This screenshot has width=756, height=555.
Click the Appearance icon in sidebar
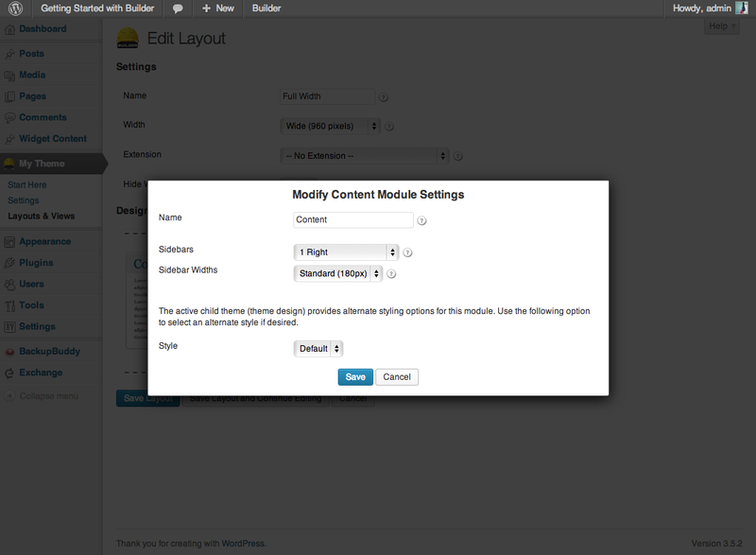tap(9, 242)
